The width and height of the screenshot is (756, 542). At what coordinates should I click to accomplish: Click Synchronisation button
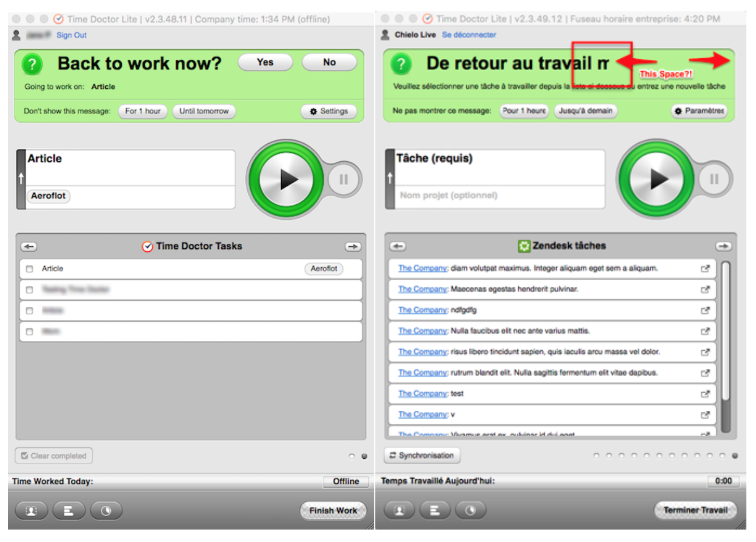click(x=422, y=455)
